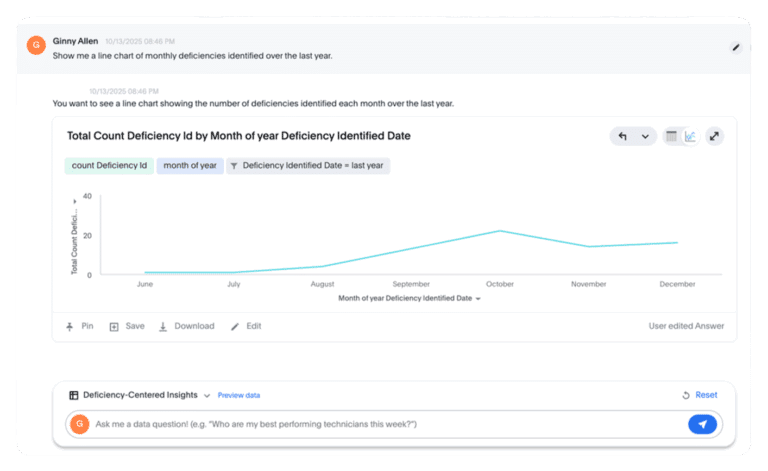
Task: Open the Preview data link
Action: point(239,395)
